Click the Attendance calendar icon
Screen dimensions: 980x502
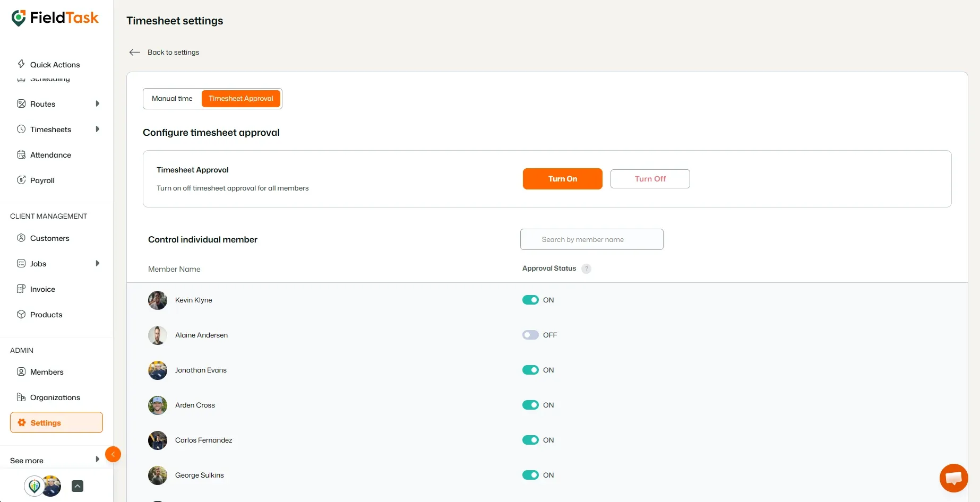(21, 155)
